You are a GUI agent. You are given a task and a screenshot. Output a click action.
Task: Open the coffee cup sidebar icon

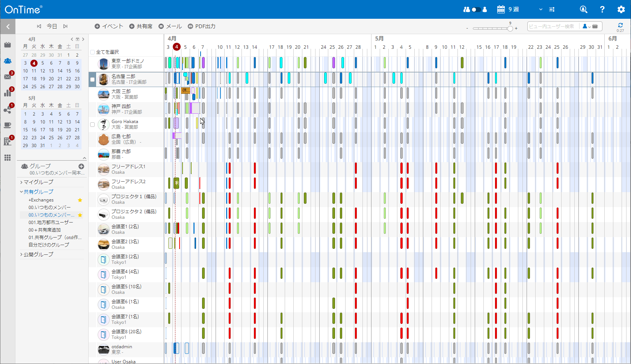click(8, 125)
